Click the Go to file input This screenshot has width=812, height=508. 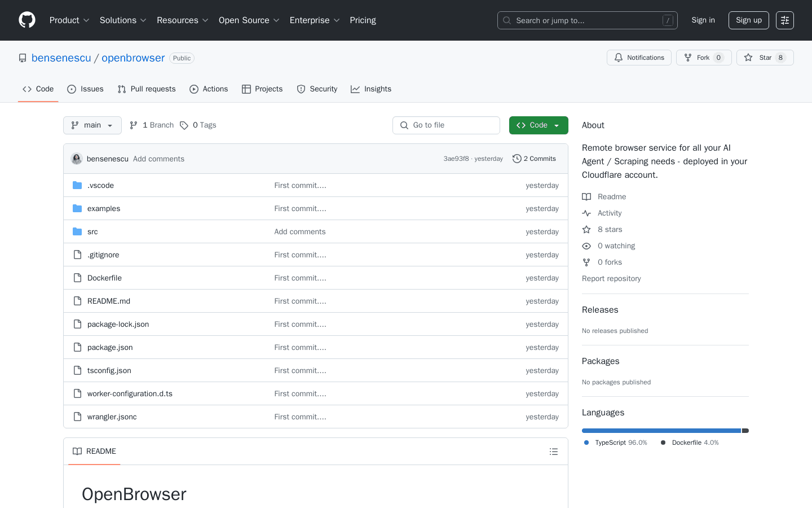[446, 125]
